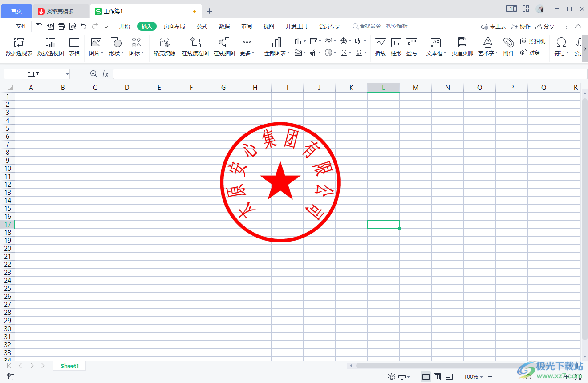Select the red company seal image
The width and height of the screenshot is (588, 383).
click(x=280, y=182)
